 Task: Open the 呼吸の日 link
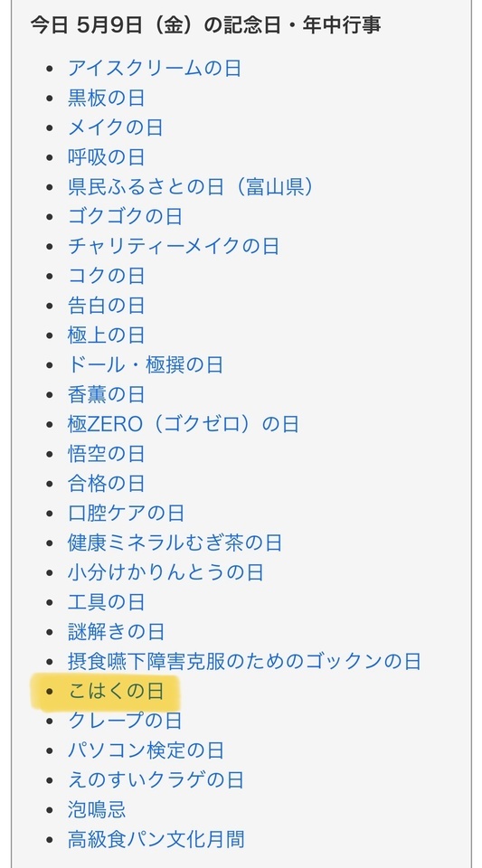coord(106,157)
